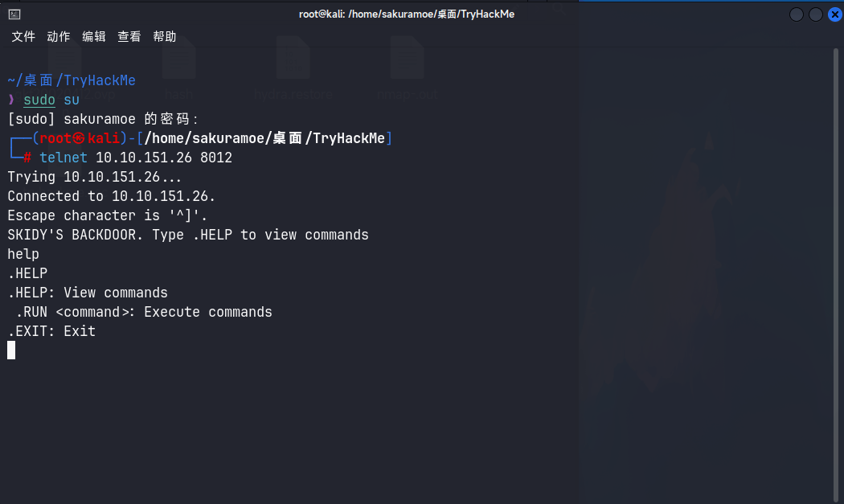844x504 pixels.
Task: Open the 编辑 menu
Action: tap(94, 37)
